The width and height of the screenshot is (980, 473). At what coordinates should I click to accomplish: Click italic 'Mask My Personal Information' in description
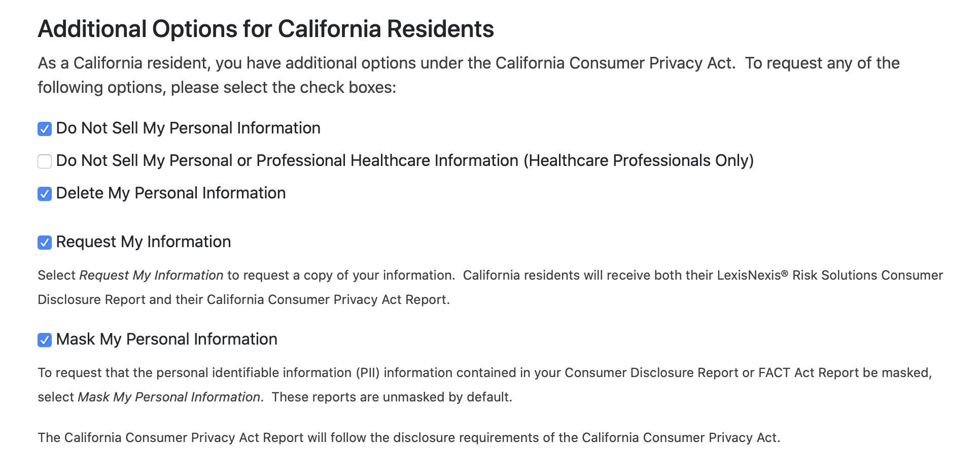coord(169,397)
